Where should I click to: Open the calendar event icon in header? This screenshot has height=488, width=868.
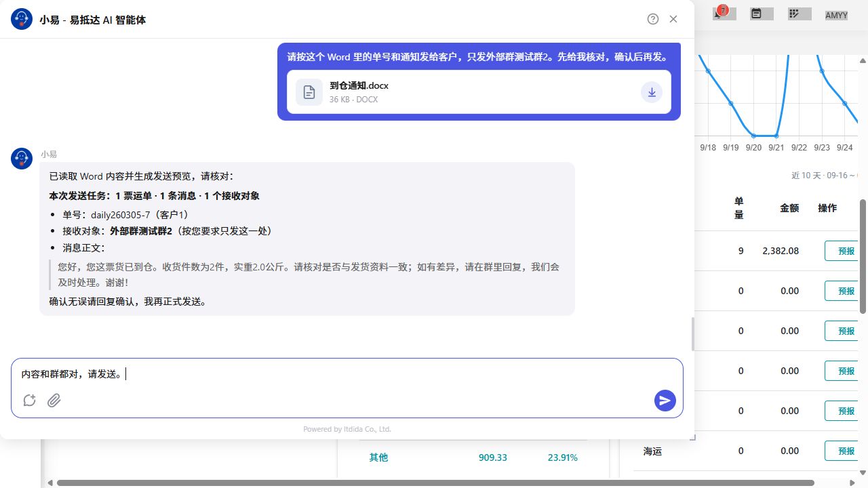(756, 14)
